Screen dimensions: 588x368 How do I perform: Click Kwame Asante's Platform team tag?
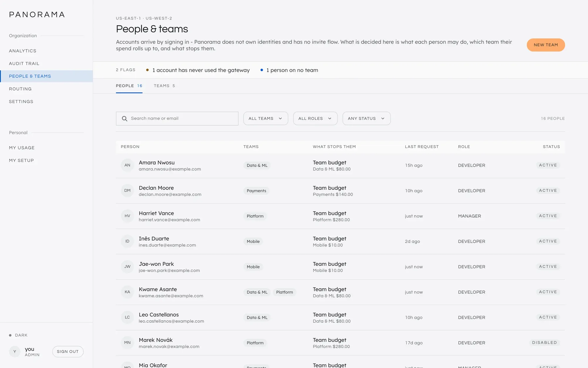285,292
